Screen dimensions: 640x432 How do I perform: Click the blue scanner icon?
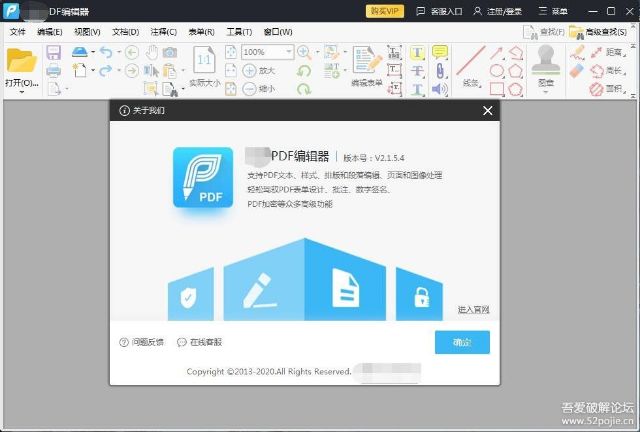80,52
